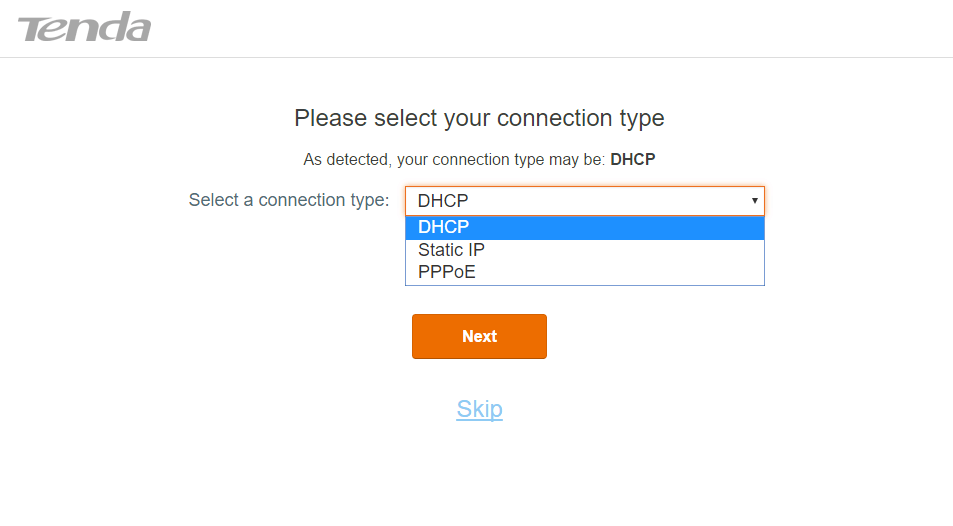This screenshot has width=953, height=526.
Task: Choose the highlighted DHCP option in list
Action: (x=444, y=228)
